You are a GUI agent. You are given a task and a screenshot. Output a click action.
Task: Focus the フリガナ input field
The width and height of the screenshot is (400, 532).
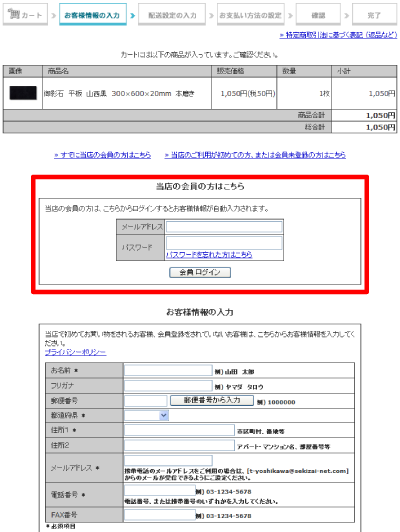pos(168,386)
